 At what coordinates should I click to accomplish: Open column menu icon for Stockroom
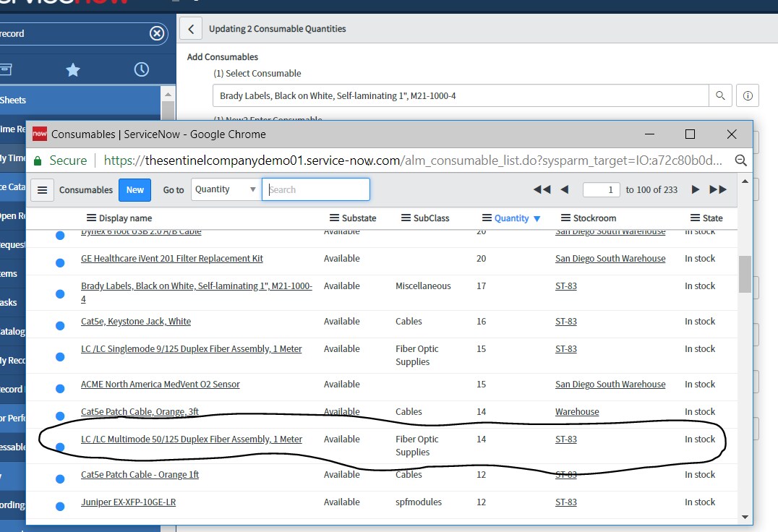pyautogui.click(x=565, y=218)
